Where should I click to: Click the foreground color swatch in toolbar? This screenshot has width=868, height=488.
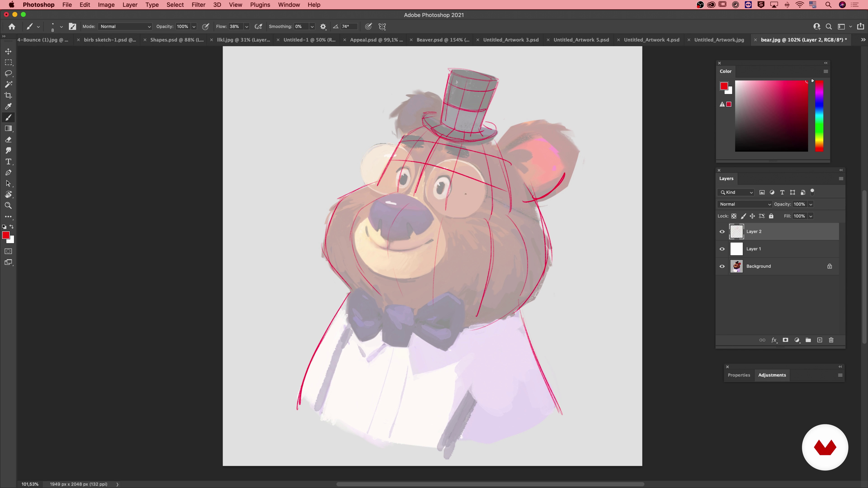click(x=6, y=235)
